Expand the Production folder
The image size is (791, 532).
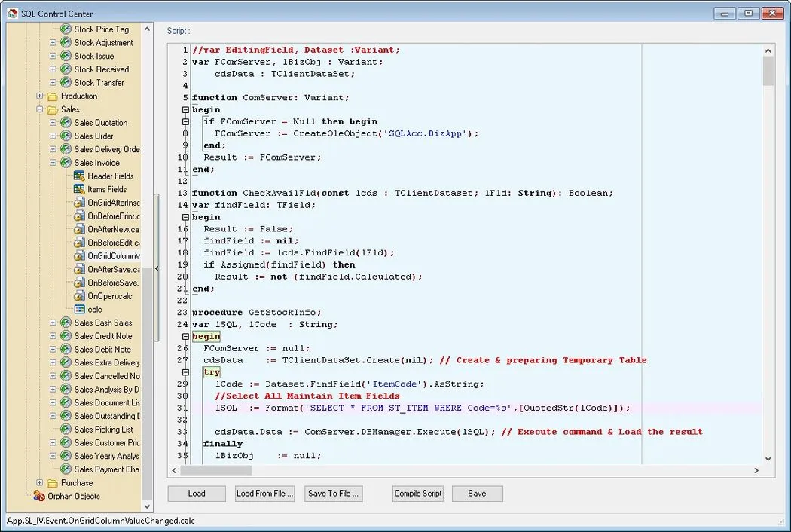tap(40, 96)
